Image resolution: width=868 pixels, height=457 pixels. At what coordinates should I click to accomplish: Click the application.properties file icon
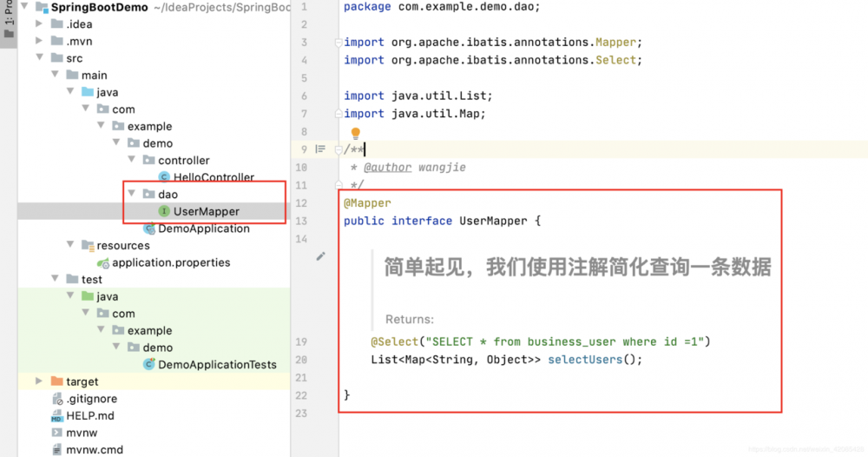click(x=103, y=262)
